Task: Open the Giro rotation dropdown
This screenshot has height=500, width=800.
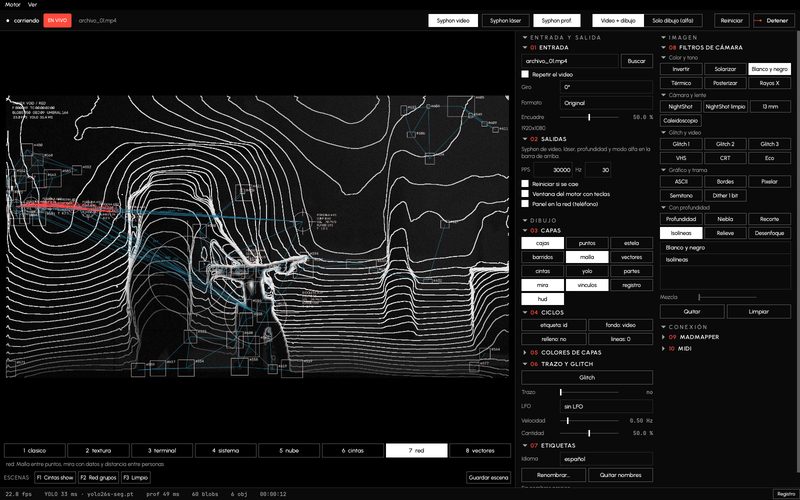Action: click(606, 87)
